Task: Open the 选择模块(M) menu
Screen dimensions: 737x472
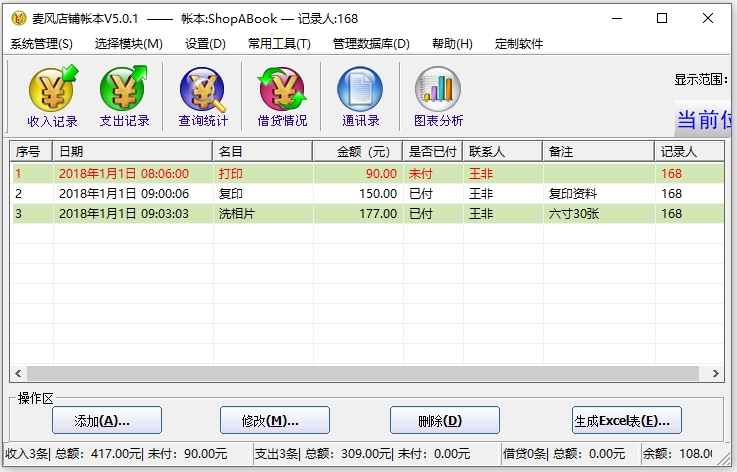Action: [128, 44]
